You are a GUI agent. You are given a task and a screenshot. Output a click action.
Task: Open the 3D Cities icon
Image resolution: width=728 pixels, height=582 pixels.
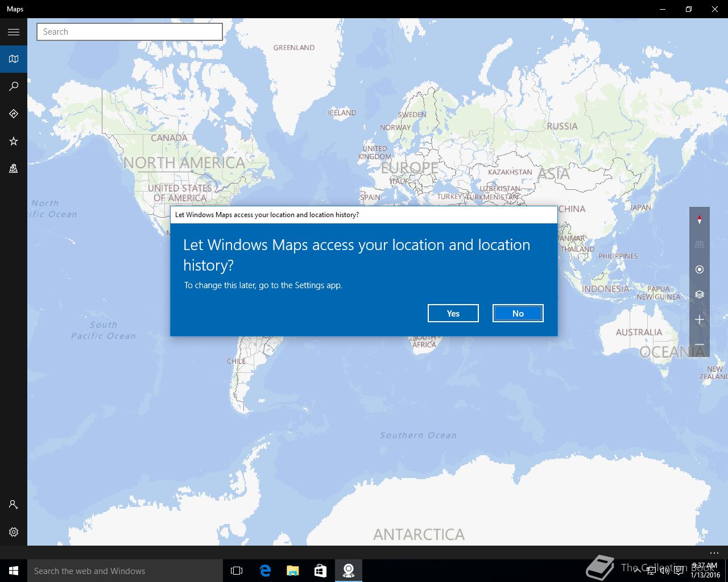pyautogui.click(x=14, y=168)
